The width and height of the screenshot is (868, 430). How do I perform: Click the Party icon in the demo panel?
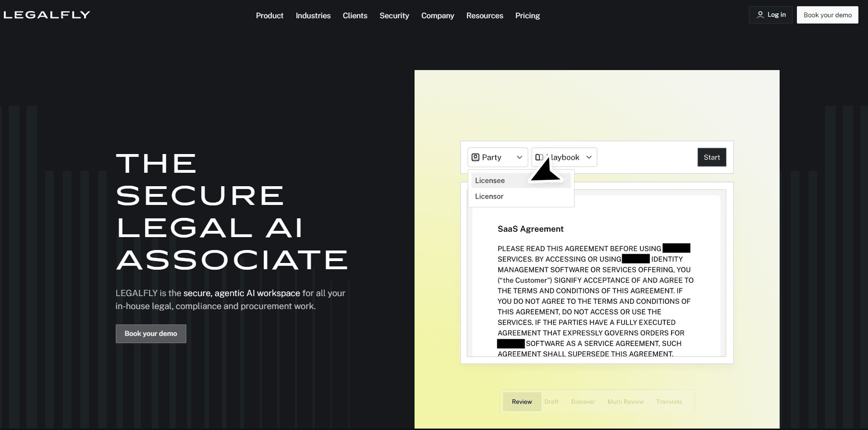tap(476, 157)
